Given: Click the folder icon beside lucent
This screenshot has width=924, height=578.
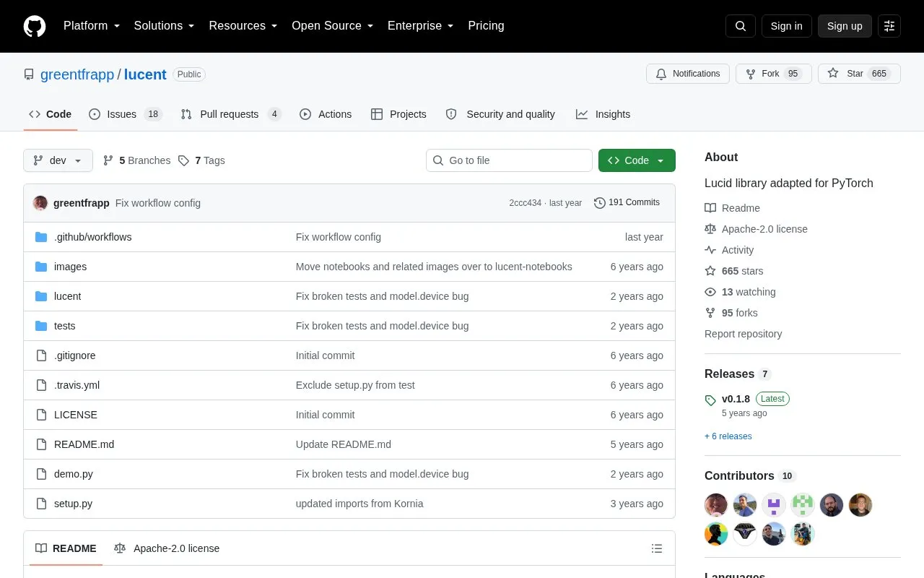Looking at the screenshot, I should (41, 296).
